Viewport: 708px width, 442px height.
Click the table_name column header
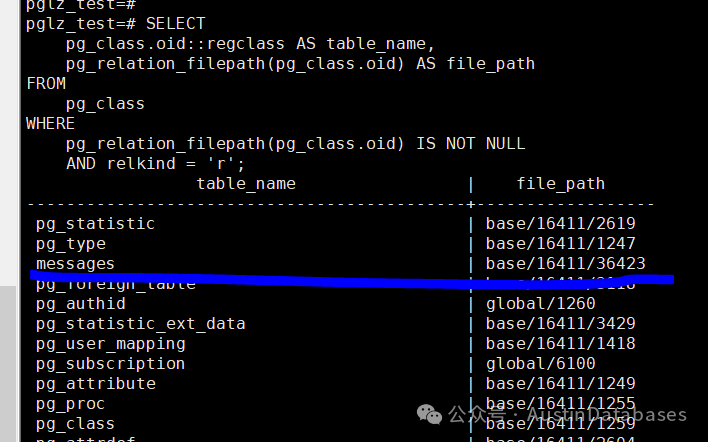246,184
